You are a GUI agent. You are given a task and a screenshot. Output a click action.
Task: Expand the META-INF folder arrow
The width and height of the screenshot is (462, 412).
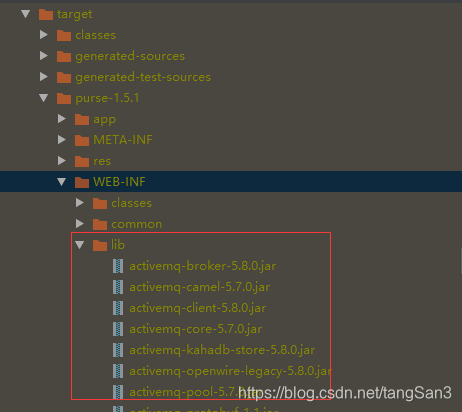[x=62, y=140]
